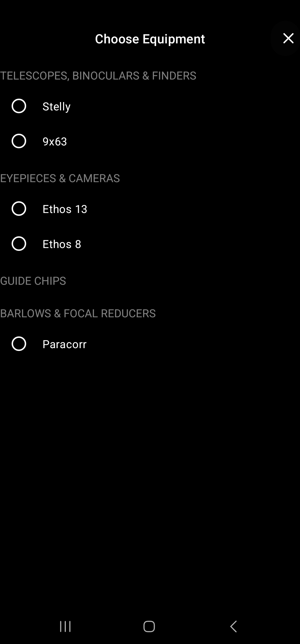Click the Barlows & Focal Reducers header
Viewport: 300px width, 644px height.
(78, 313)
